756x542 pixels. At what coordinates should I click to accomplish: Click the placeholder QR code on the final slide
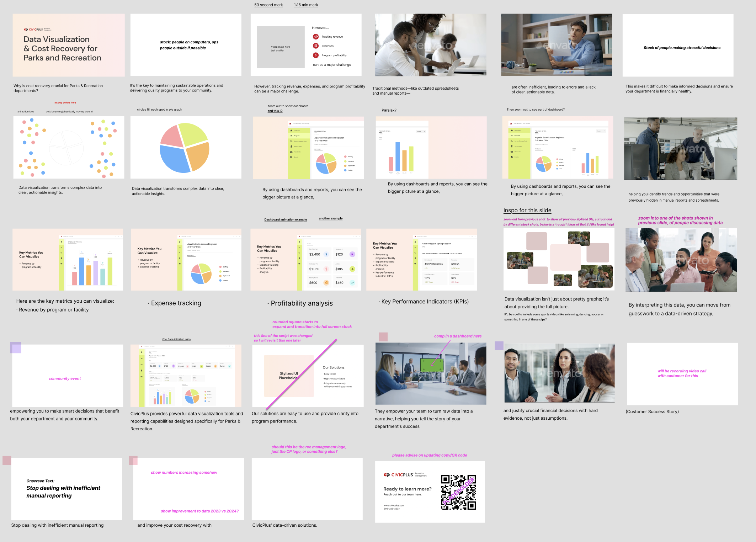pos(458,492)
